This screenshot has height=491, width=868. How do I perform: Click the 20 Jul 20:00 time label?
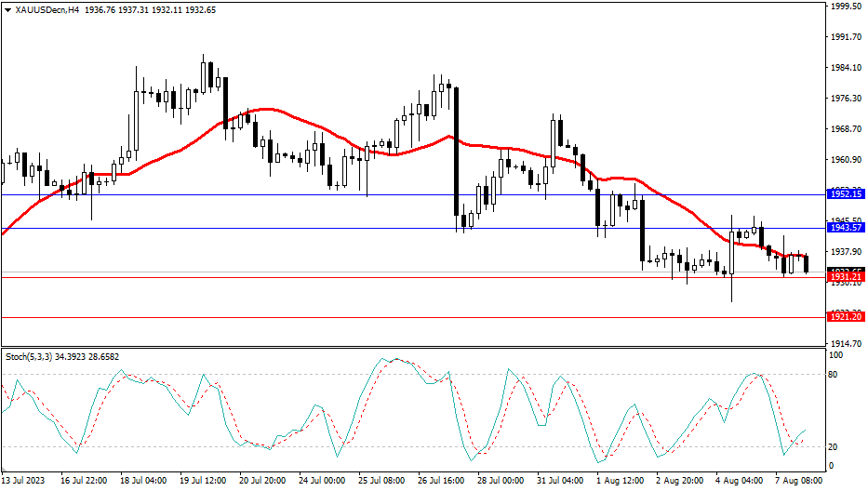point(262,481)
